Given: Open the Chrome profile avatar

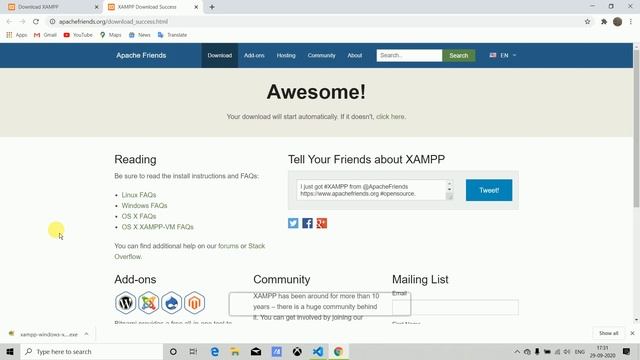Looking at the screenshot, I should pyautogui.click(x=618, y=22).
